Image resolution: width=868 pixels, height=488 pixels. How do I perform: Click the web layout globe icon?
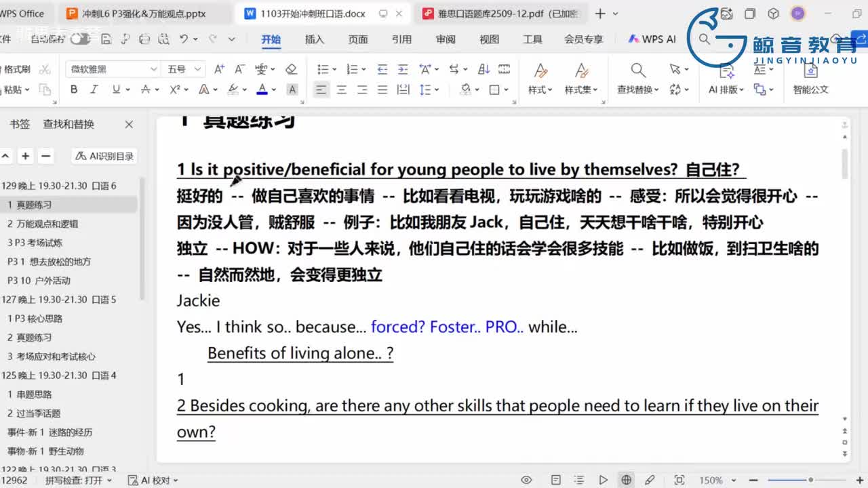tap(627, 480)
